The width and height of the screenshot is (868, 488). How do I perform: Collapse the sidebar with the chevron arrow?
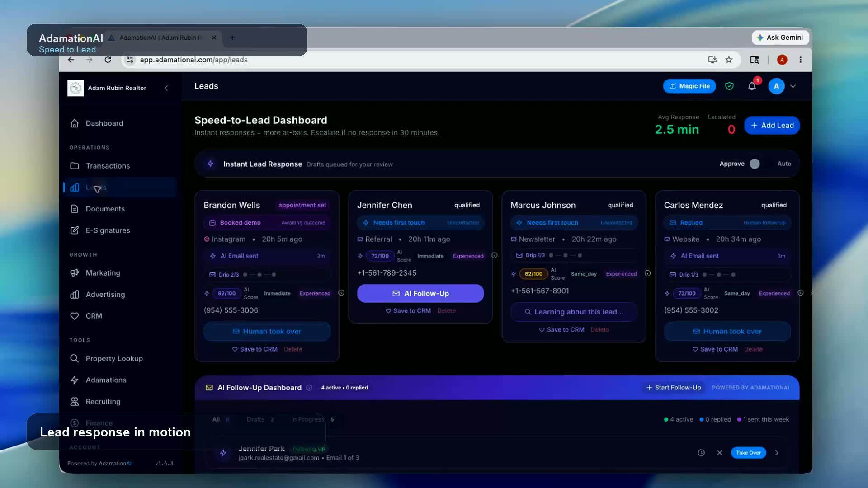pos(166,88)
